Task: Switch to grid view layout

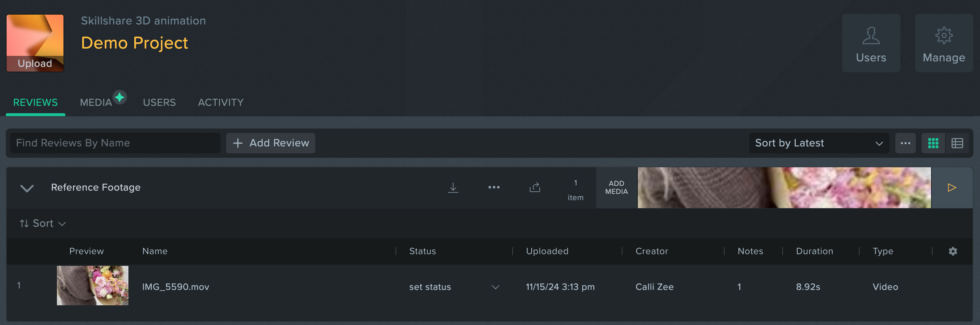Action: point(933,143)
